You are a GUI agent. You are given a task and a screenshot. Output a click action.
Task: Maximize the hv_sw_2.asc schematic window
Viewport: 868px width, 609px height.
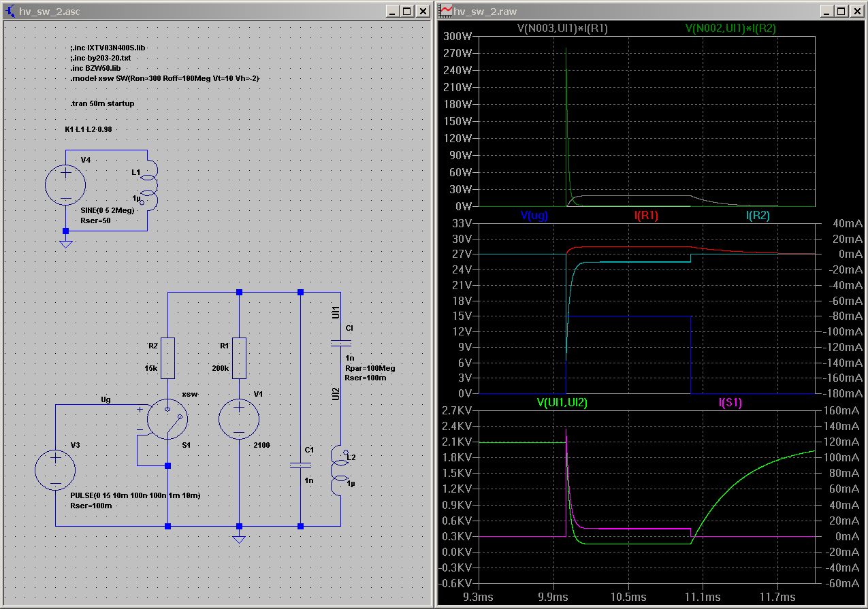(x=406, y=11)
